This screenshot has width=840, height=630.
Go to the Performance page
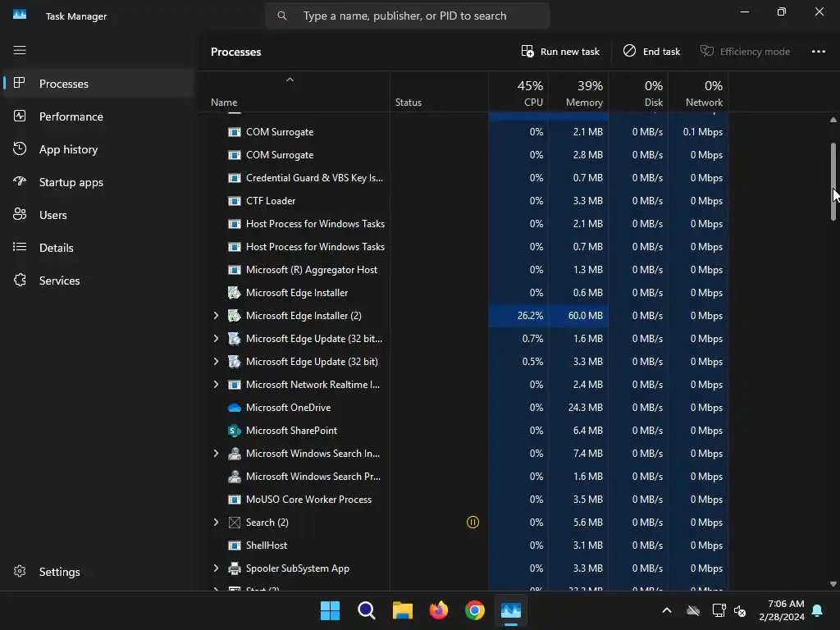[98, 116]
